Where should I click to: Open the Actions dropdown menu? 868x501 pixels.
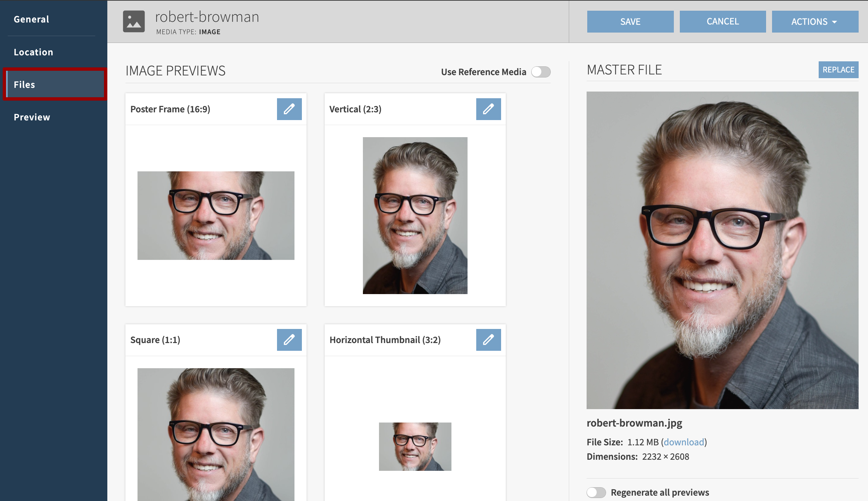coord(815,22)
